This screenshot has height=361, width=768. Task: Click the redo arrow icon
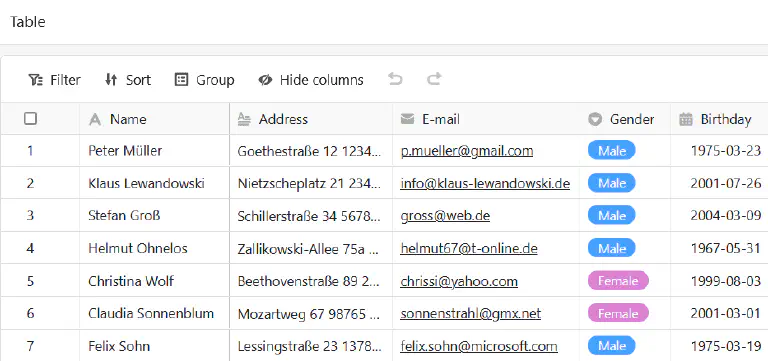click(434, 79)
